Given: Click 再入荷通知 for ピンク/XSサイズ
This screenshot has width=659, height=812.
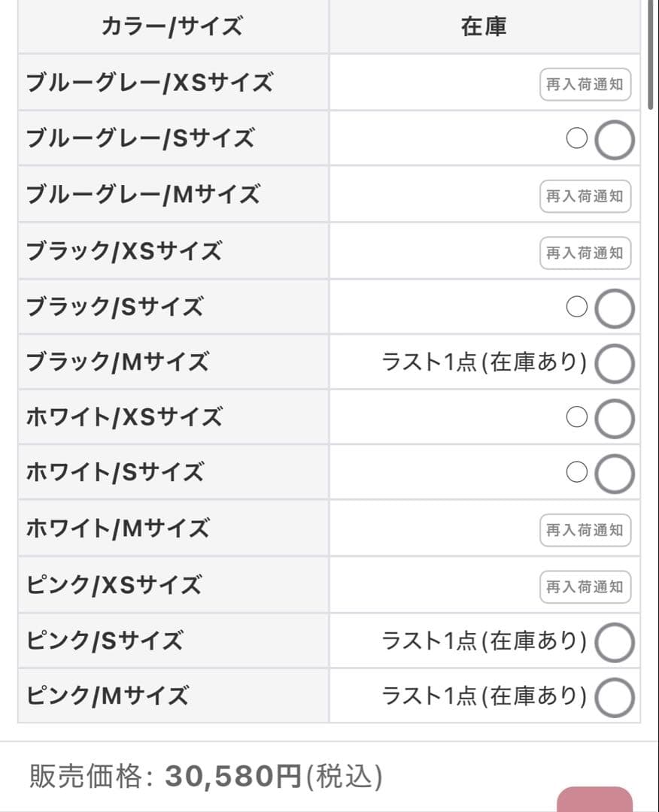Looking at the screenshot, I should 585,586.
